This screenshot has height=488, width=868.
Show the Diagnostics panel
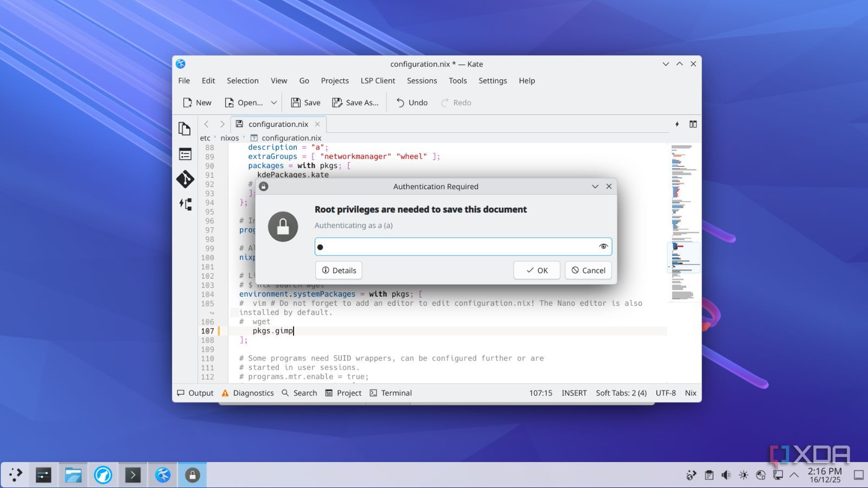click(247, 393)
